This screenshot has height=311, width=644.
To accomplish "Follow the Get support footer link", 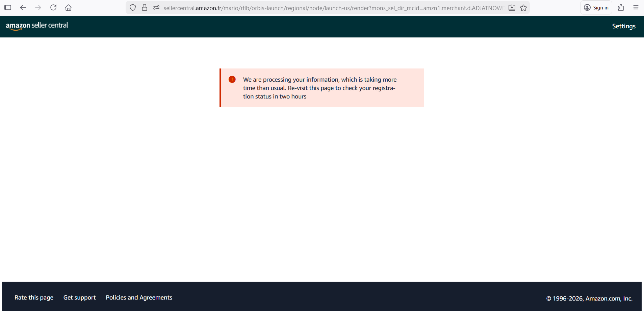I will click(79, 298).
